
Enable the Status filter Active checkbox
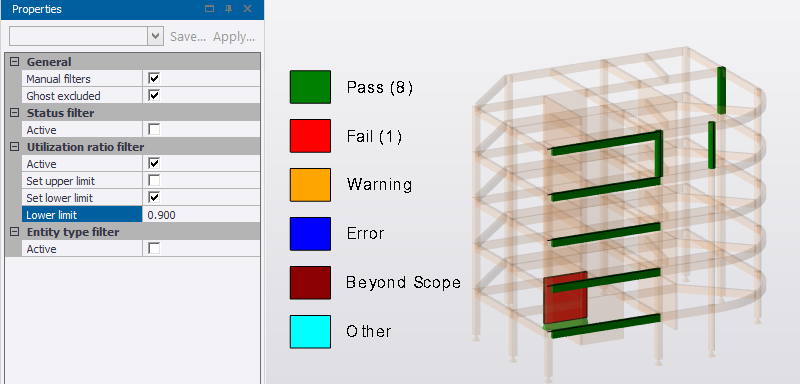tap(154, 130)
